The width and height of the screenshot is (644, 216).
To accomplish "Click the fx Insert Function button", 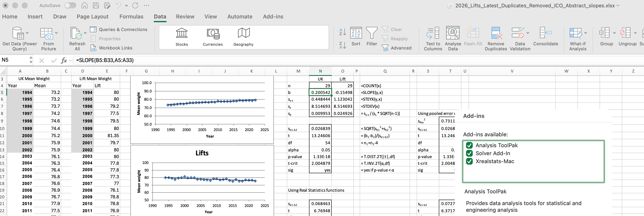I will pos(64,60).
